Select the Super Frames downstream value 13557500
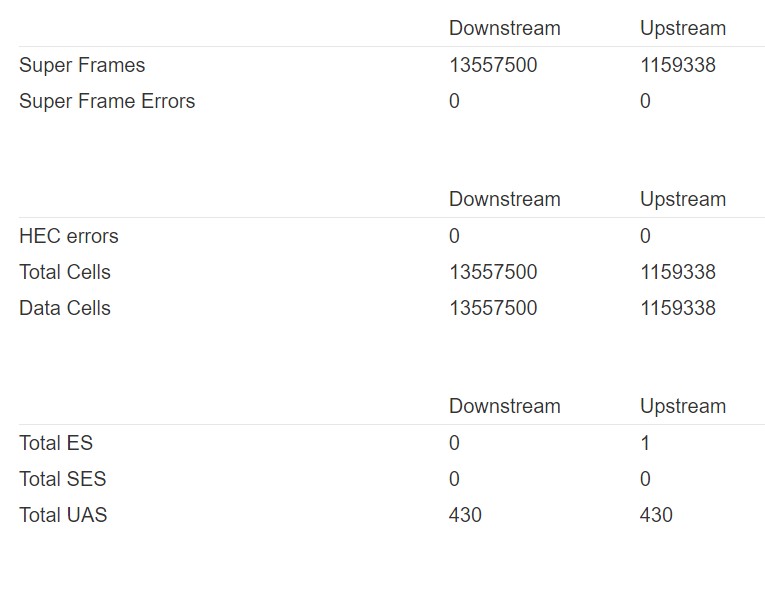Image resolution: width=765 pixels, height=594 pixels. tap(493, 65)
